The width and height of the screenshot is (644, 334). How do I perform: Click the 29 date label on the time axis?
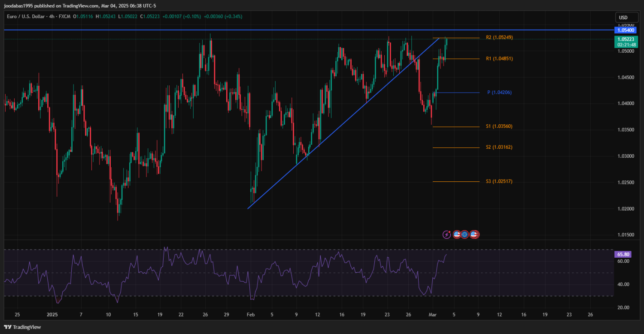226,315
